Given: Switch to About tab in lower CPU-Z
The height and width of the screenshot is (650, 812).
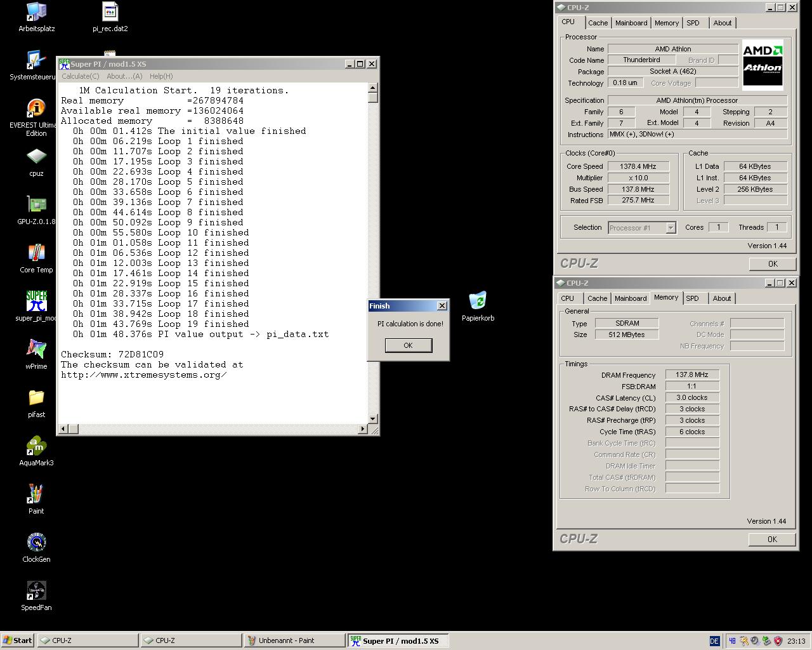Looking at the screenshot, I should pyautogui.click(x=721, y=298).
